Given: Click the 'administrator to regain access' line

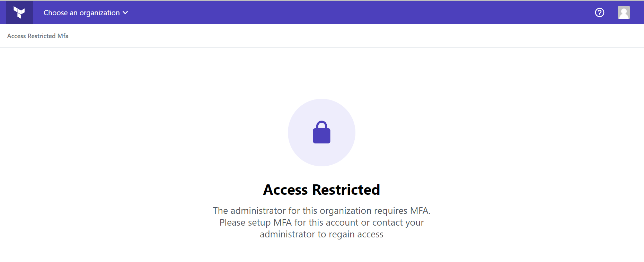Looking at the screenshot, I should pos(321,234).
